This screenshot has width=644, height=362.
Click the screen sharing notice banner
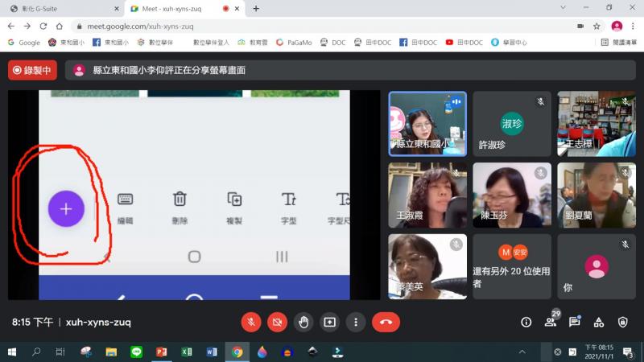(350, 70)
